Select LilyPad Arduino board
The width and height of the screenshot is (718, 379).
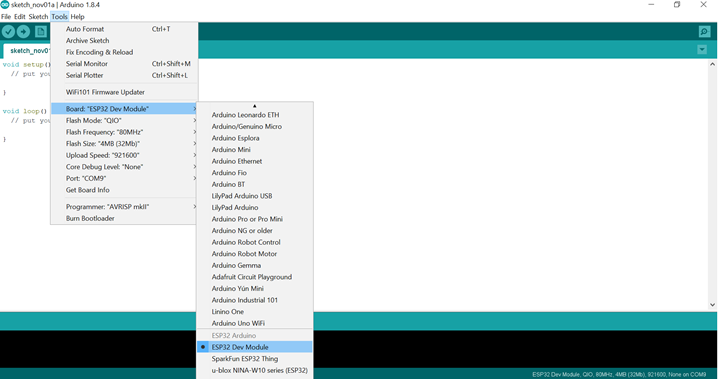pos(255,207)
